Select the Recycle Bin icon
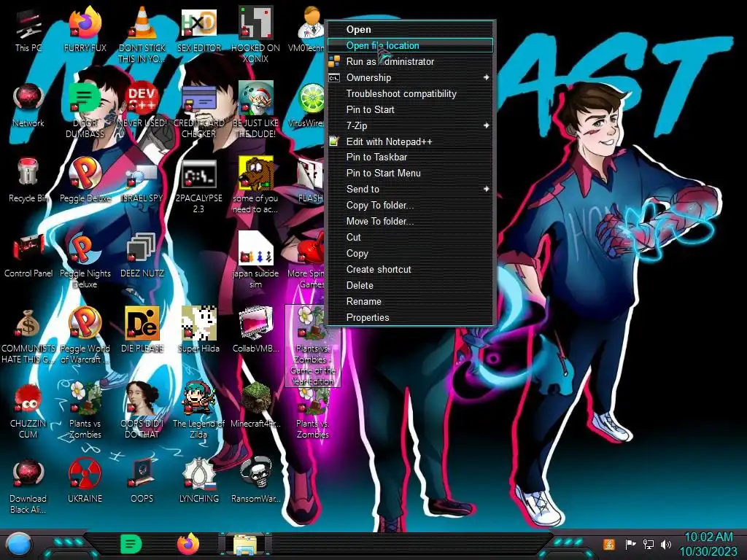Viewport: 747px width, 560px height. [x=28, y=181]
